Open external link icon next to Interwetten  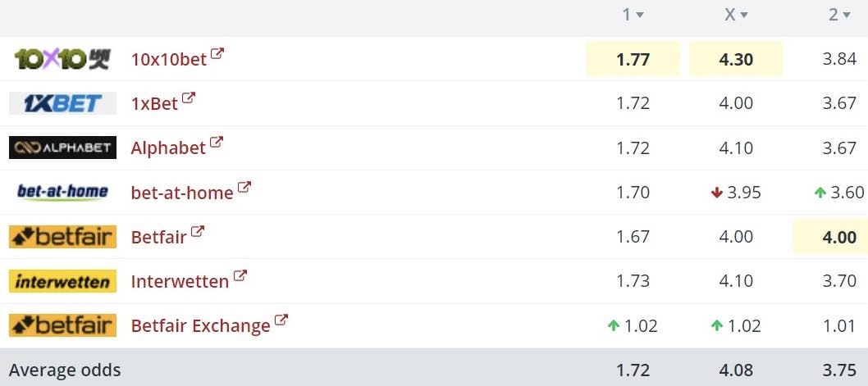point(240,275)
